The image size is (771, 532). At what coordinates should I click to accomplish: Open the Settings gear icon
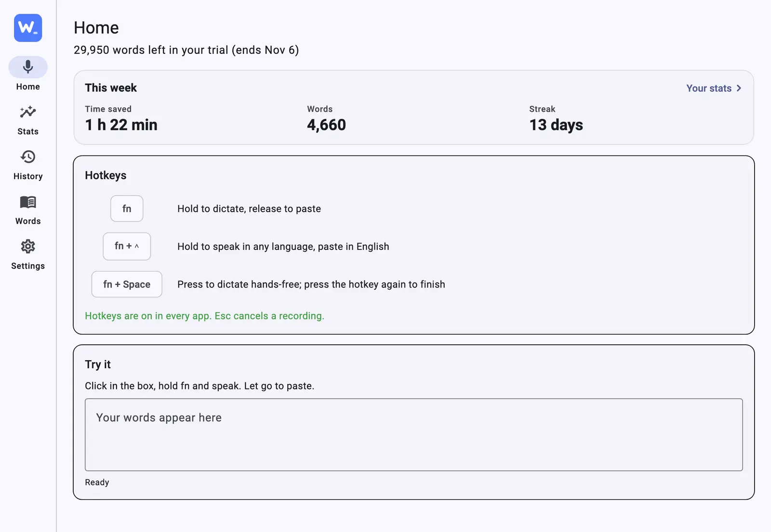point(28,247)
